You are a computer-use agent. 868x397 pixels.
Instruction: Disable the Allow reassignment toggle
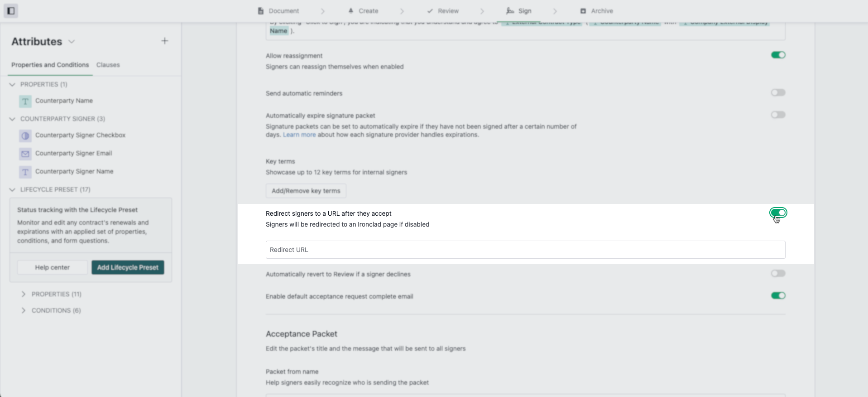pos(778,55)
